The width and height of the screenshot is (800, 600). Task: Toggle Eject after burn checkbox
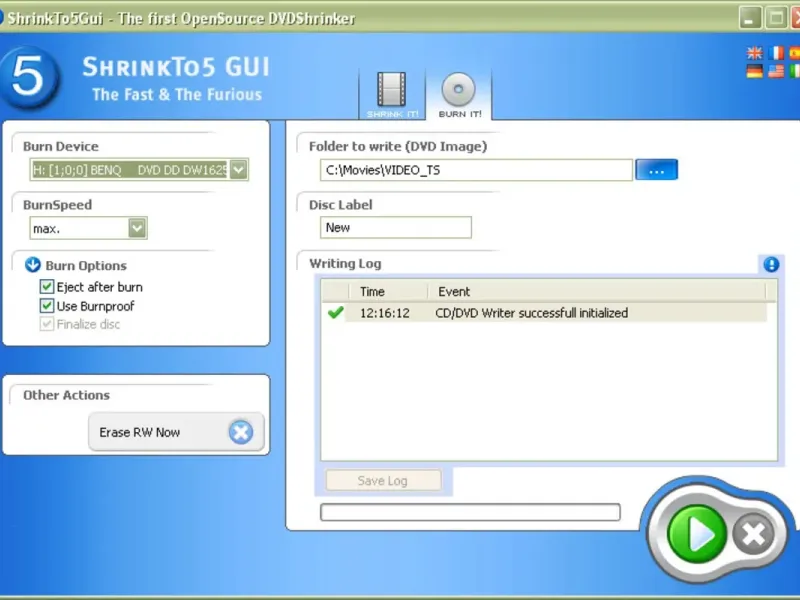[46, 287]
